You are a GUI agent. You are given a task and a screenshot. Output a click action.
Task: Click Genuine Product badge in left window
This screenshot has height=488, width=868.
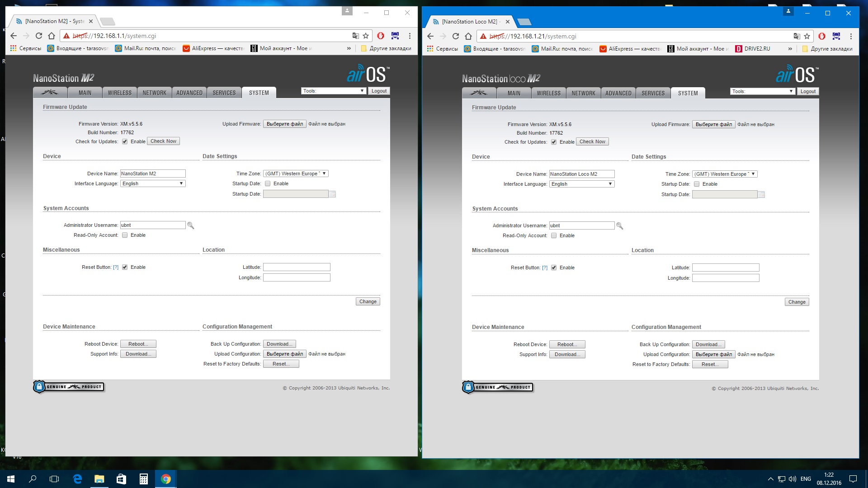click(69, 387)
